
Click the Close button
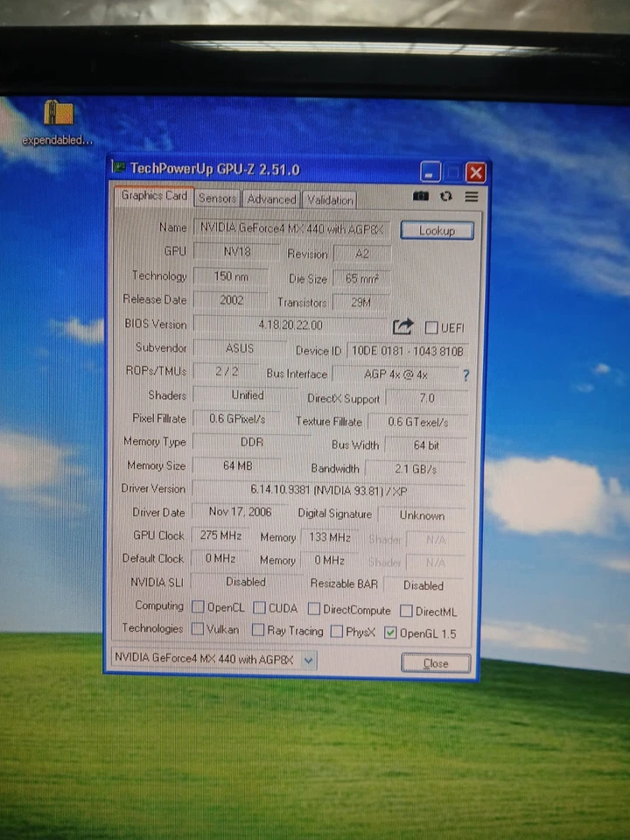436,663
